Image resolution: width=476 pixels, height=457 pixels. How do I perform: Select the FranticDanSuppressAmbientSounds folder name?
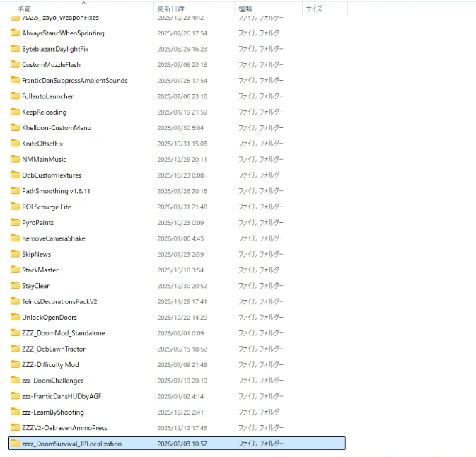74,81
